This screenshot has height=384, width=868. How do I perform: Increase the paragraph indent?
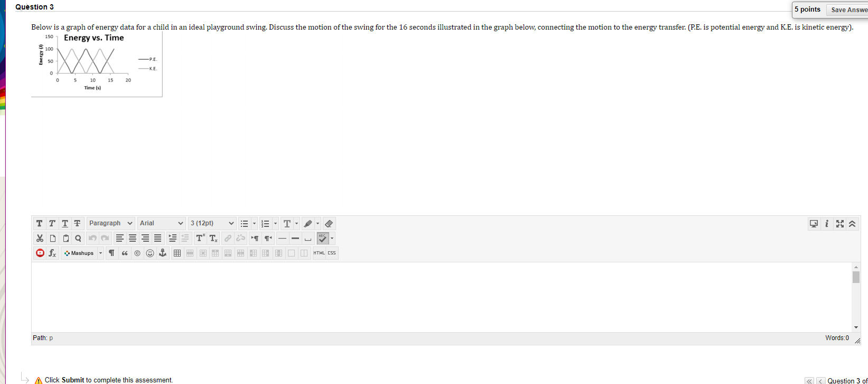(173, 238)
